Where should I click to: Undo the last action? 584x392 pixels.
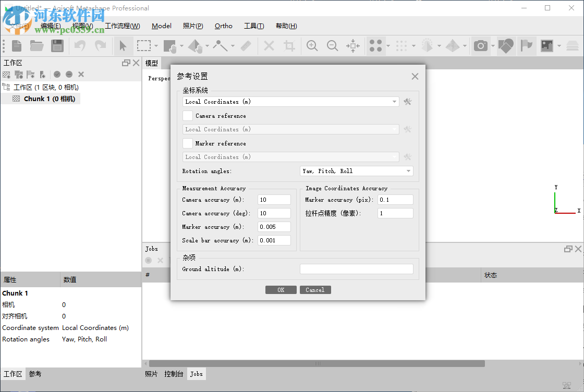pyautogui.click(x=79, y=46)
